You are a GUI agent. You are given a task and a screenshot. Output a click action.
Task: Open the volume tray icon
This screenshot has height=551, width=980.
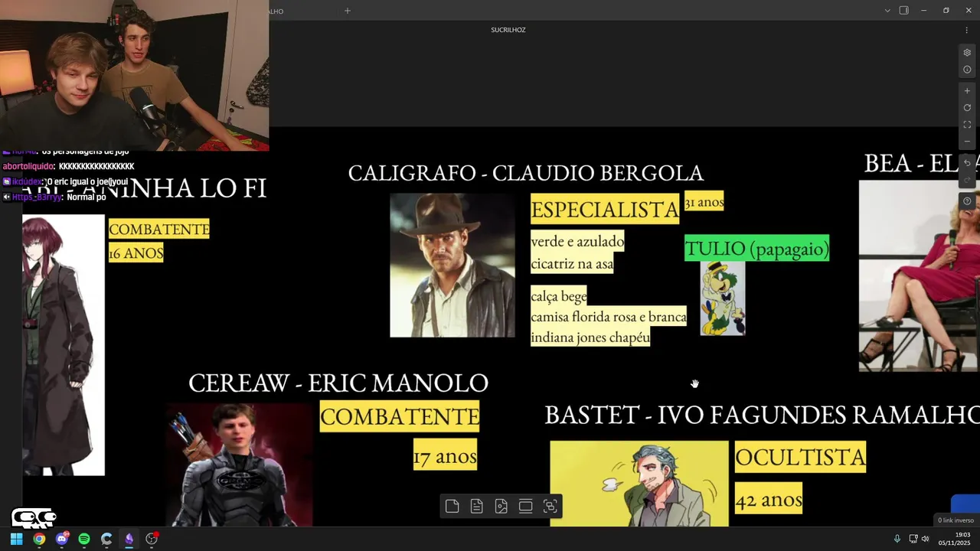tap(926, 539)
